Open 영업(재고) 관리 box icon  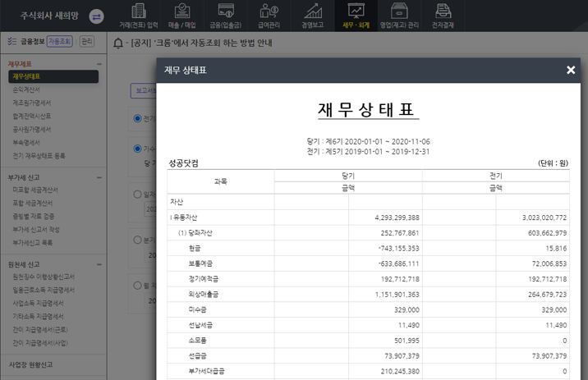tap(399, 11)
